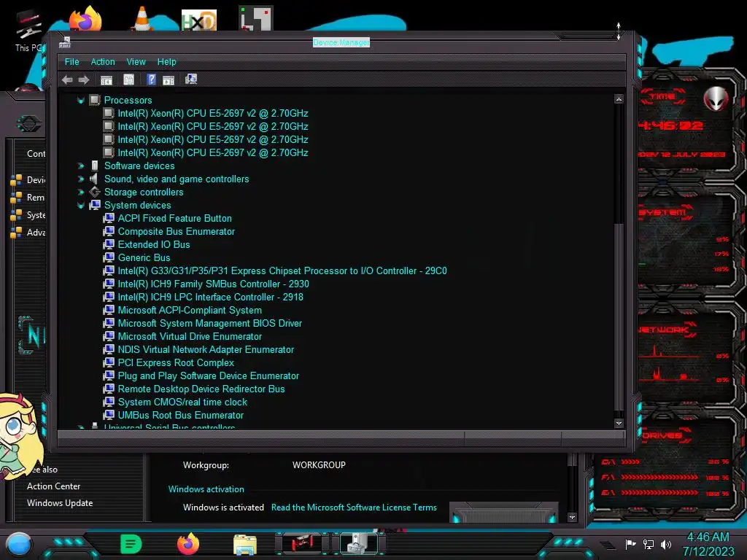Select UMBus Root Bus Enumerator
This screenshot has height=560, width=747.
click(x=181, y=415)
